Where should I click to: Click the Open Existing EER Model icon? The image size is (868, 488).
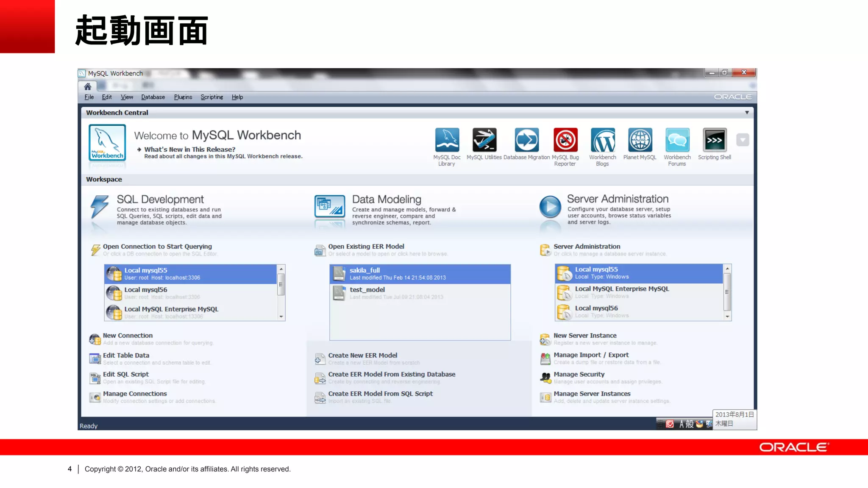320,250
